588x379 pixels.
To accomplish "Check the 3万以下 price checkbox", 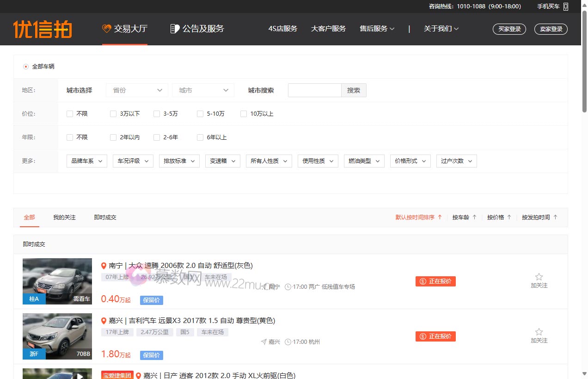I will click(x=113, y=114).
